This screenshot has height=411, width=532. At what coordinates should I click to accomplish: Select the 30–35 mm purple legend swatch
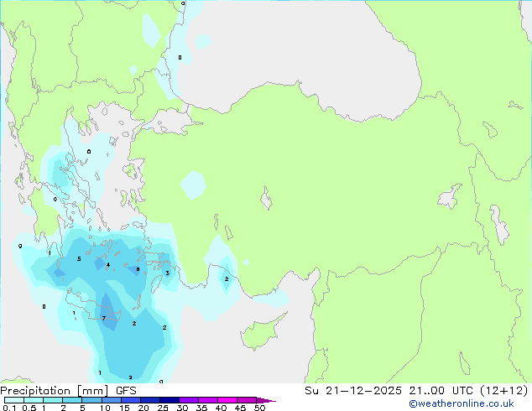click(188, 400)
